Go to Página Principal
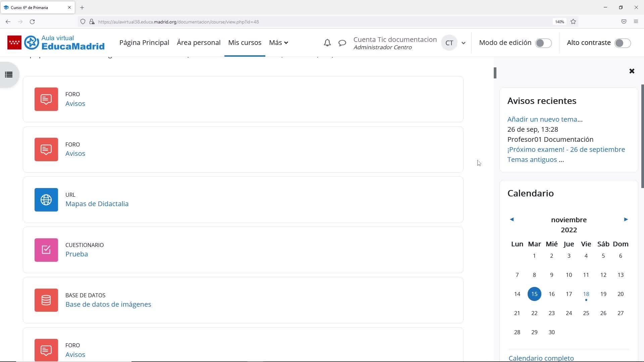 (x=144, y=43)
